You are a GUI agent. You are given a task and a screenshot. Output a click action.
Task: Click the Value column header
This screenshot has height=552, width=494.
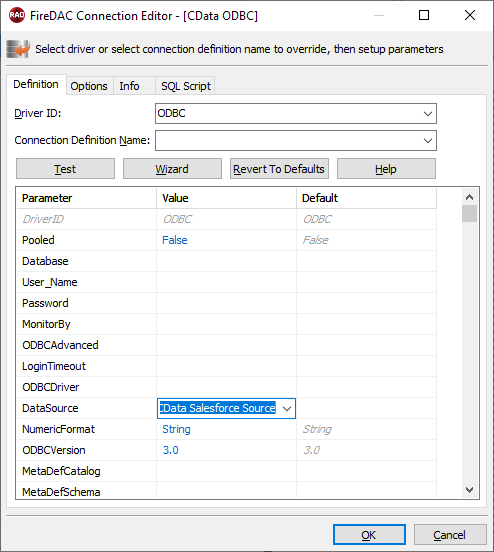(226, 198)
